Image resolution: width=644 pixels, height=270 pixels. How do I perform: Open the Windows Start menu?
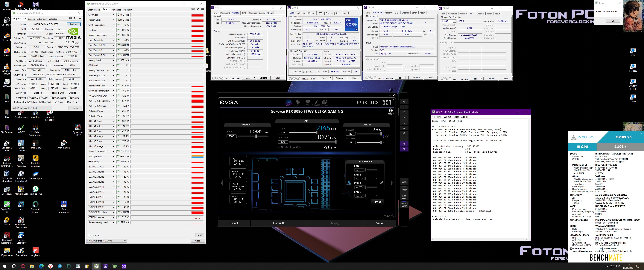4,266
